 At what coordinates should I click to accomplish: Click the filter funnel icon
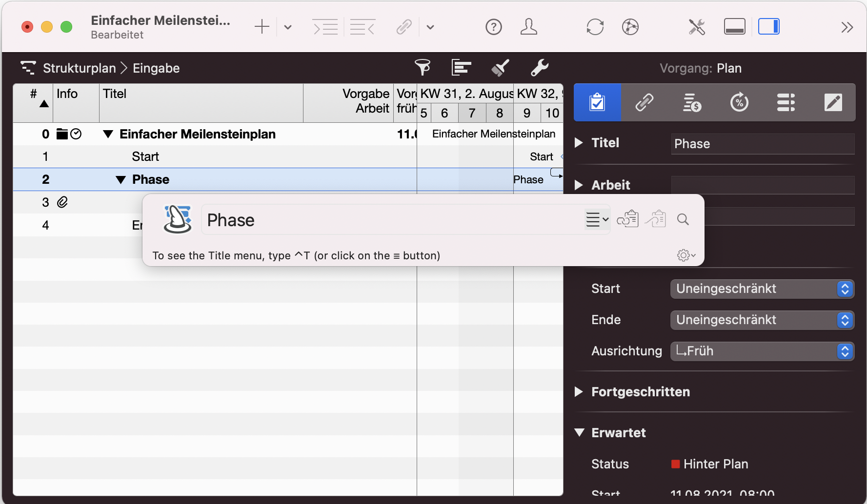[x=422, y=68]
